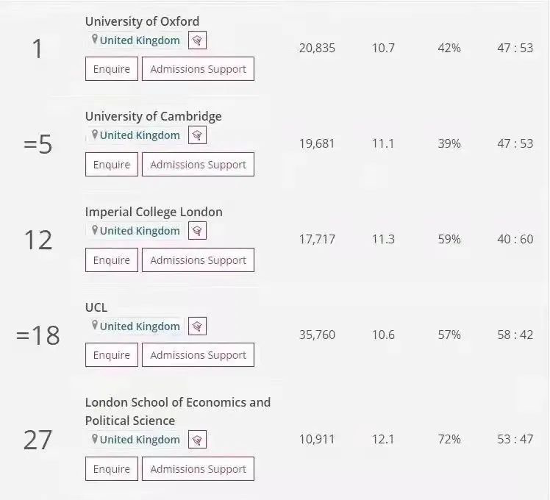
Task: Open Admissions Support for University of Oxford
Action: [198, 69]
